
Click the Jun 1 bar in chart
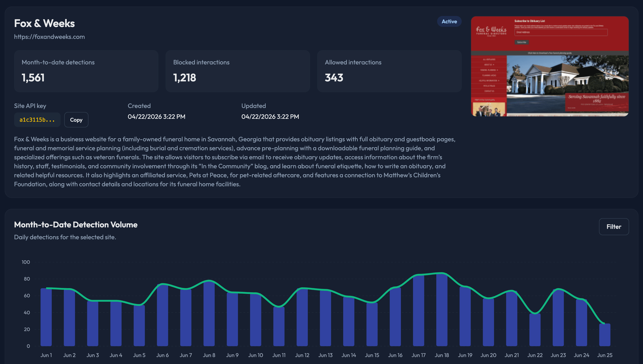(x=46, y=317)
